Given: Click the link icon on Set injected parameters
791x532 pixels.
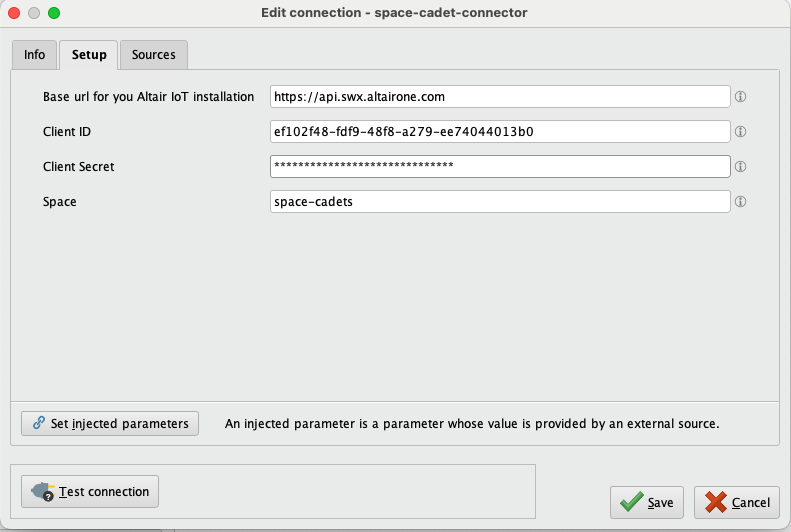Looking at the screenshot, I should [39, 424].
